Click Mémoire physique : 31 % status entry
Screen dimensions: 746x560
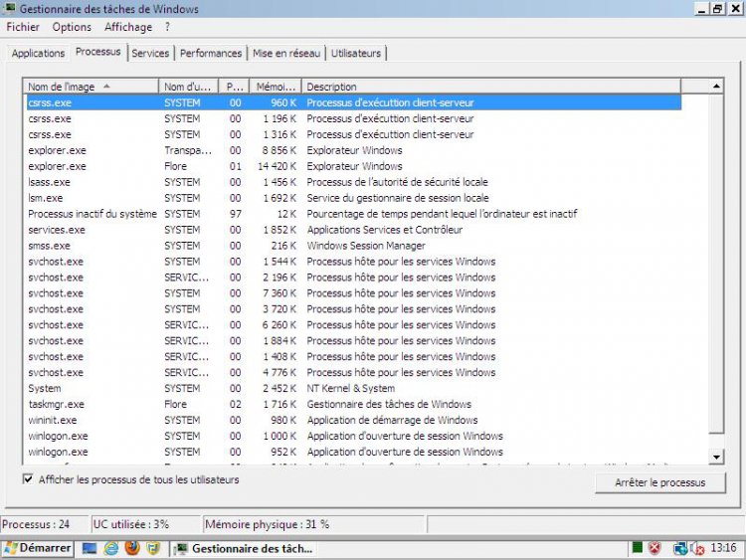click(313, 524)
